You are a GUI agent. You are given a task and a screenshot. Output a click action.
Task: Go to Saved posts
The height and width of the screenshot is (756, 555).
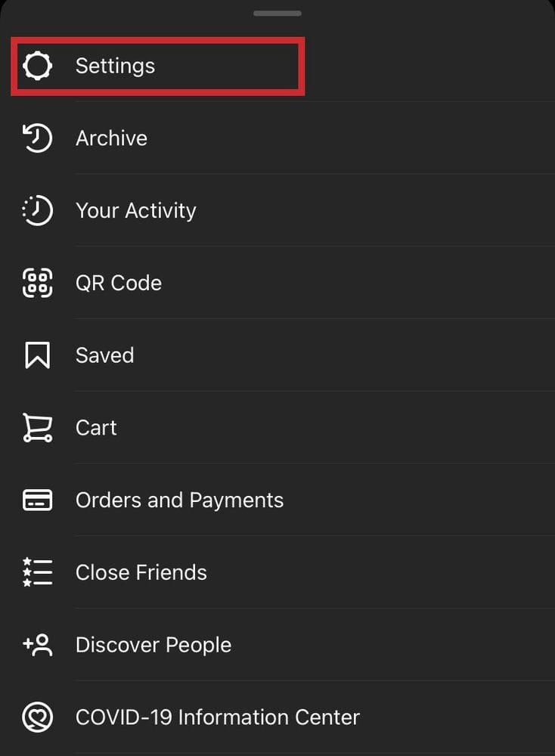coord(105,355)
